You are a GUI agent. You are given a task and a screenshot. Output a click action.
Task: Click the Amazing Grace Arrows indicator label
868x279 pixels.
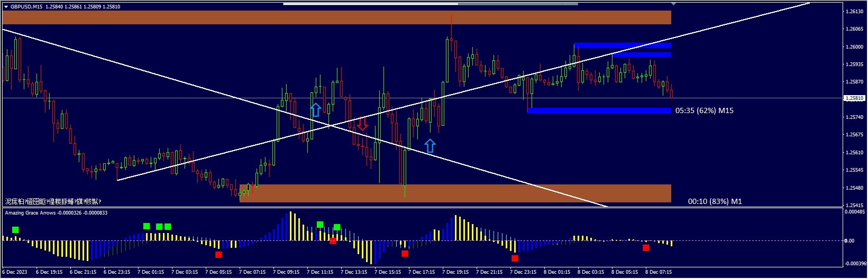[31, 212]
